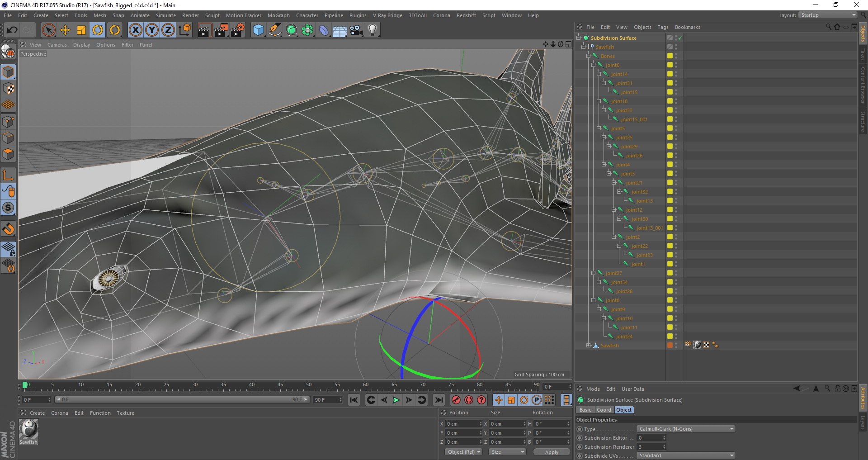Screen dimensions: 868x460
Task: Collapse the Bones hierarchy node
Action: pos(589,56)
